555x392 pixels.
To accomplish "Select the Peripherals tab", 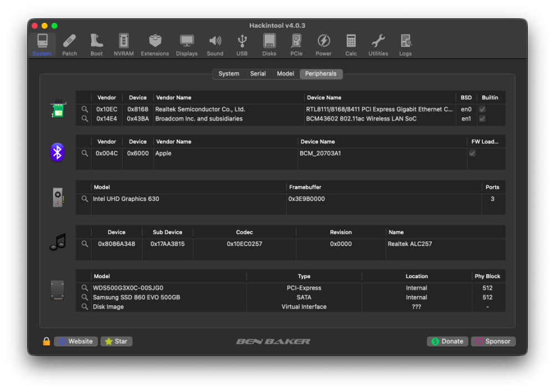I will click(321, 74).
